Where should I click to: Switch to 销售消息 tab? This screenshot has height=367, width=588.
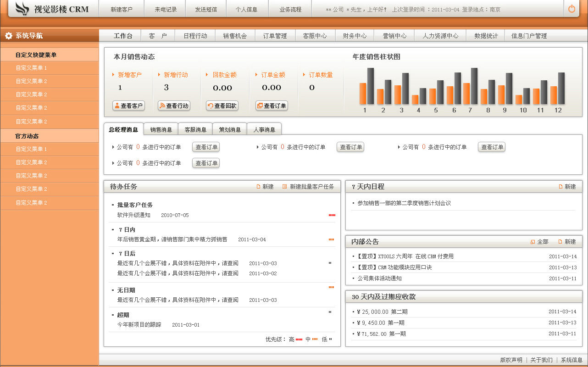tap(161, 130)
